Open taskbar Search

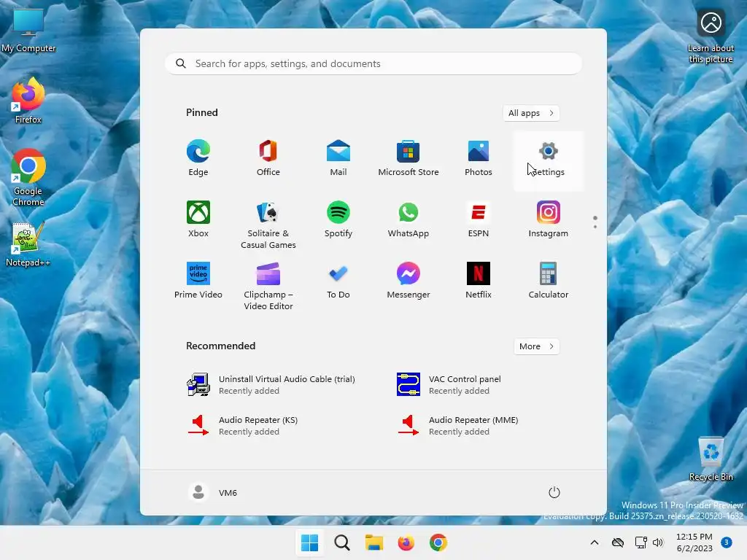click(x=342, y=542)
